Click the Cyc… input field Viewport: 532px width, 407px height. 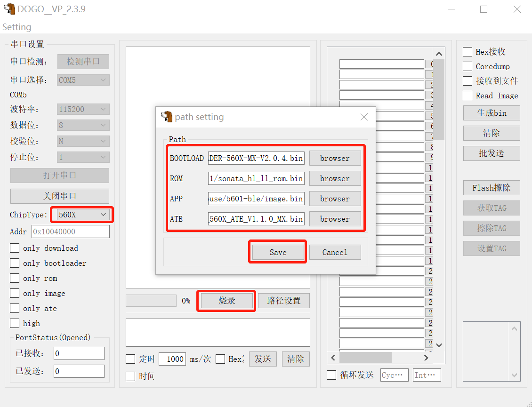tap(394, 375)
